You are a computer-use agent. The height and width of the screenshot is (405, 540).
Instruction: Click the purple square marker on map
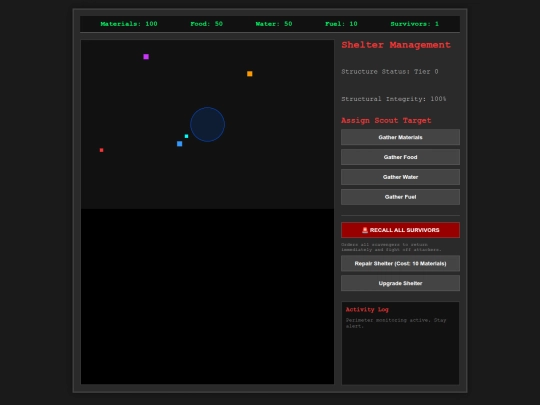point(146,56)
